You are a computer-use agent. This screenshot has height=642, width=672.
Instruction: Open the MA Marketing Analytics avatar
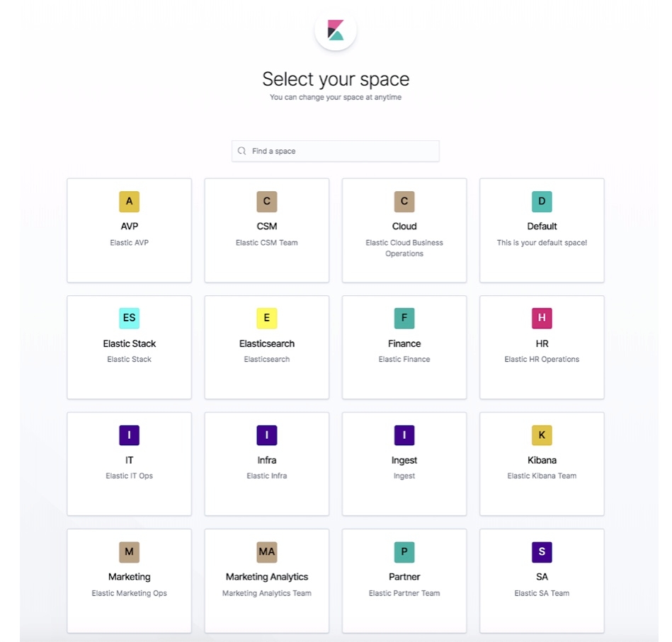[x=266, y=552]
